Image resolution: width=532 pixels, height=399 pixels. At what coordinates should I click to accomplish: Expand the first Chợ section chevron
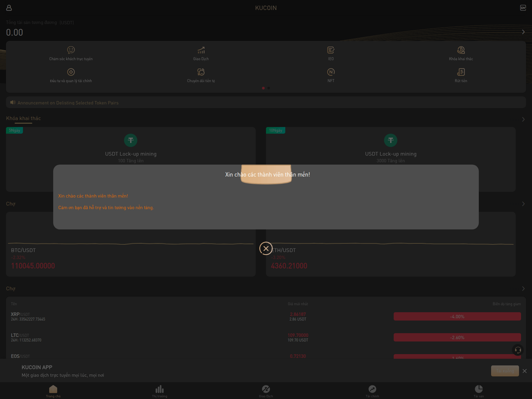click(523, 204)
